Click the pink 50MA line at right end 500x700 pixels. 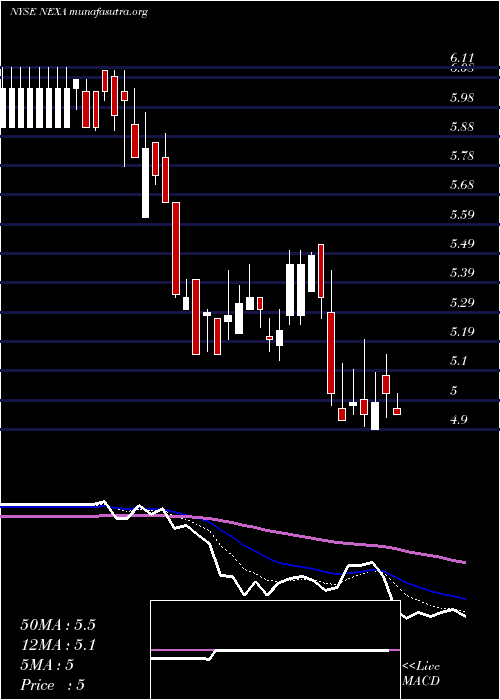tap(463, 562)
